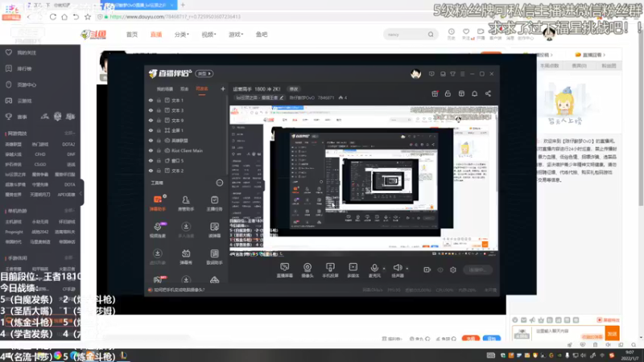Open stream settings gear icon

point(453,269)
